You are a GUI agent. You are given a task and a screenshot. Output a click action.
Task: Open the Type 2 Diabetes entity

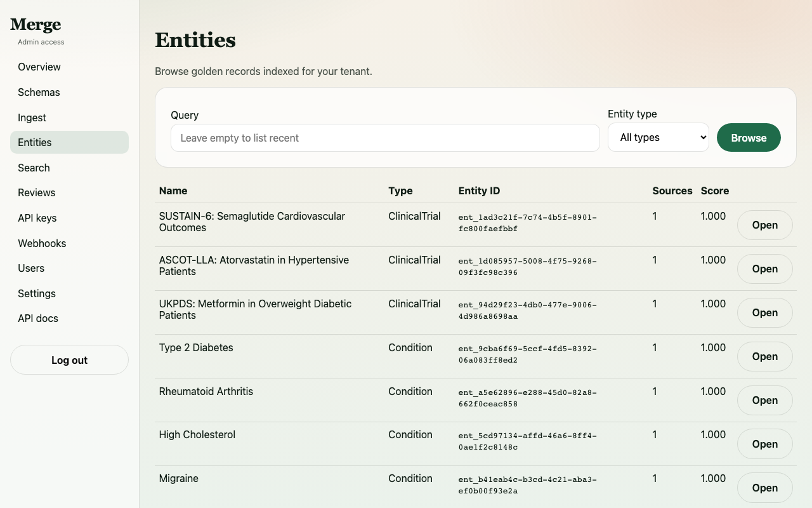(x=764, y=356)
